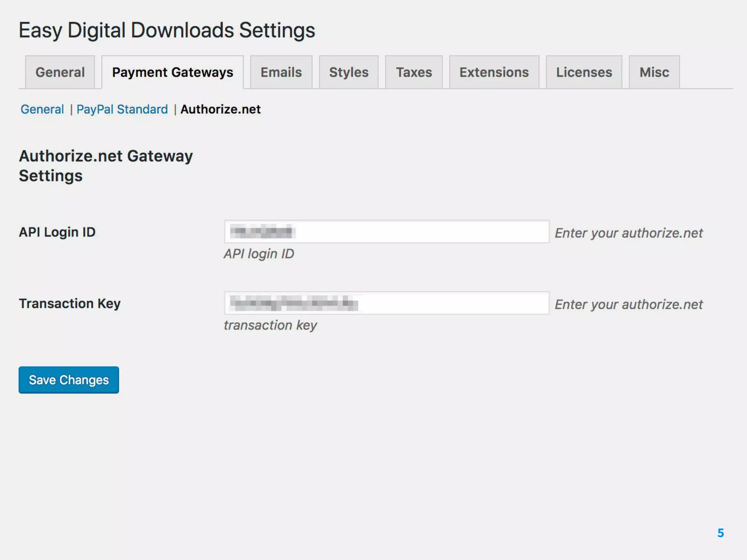The image size is (747, 560).
Task: Click the blue General sub-section link
Action: [x=42, y=109]
